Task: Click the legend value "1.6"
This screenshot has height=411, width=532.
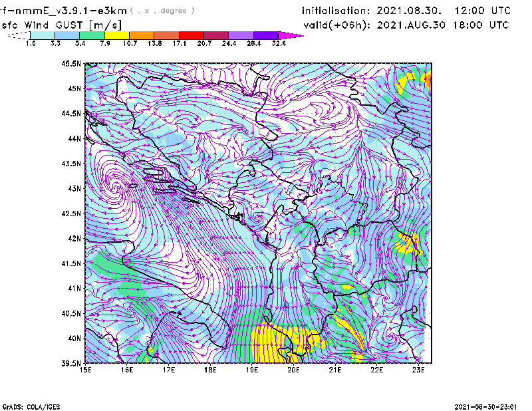Action: tap(31, 43)
